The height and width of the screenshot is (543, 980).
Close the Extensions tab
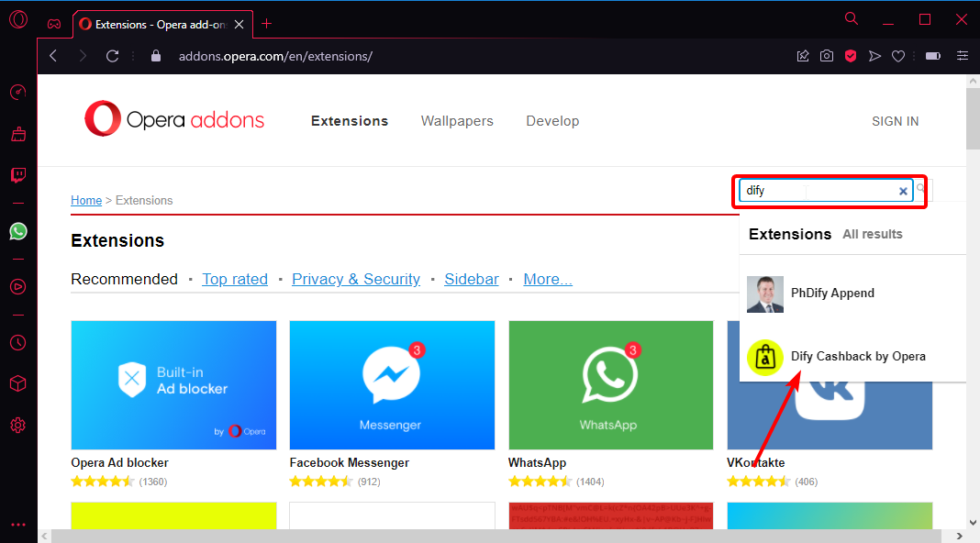[239, 25]
